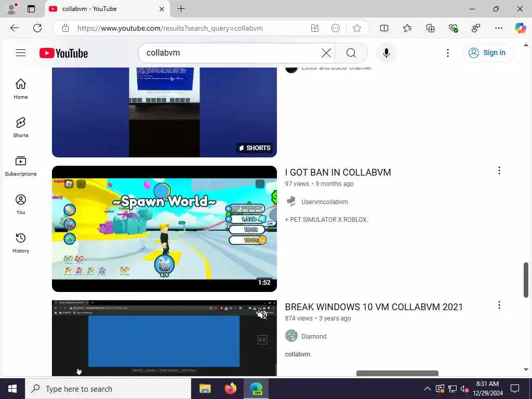The height and width of the screenshot is (399, 532).
Task: Select the browser address bar URL
Action: (170, 28)
